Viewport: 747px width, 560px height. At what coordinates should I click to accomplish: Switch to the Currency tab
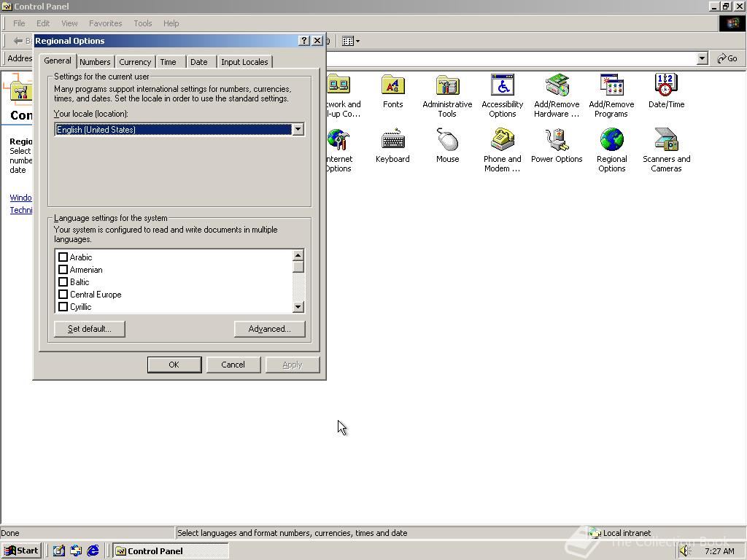[135, 62]
